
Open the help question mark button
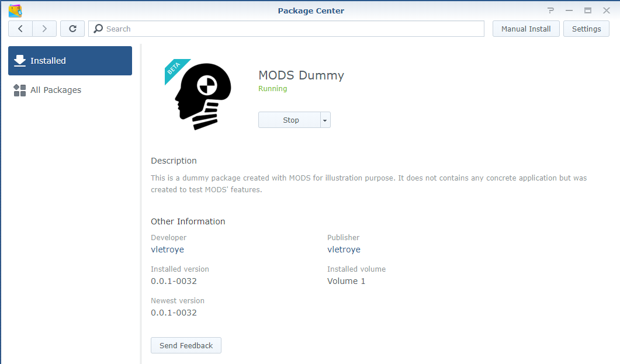tap(550, 11)
